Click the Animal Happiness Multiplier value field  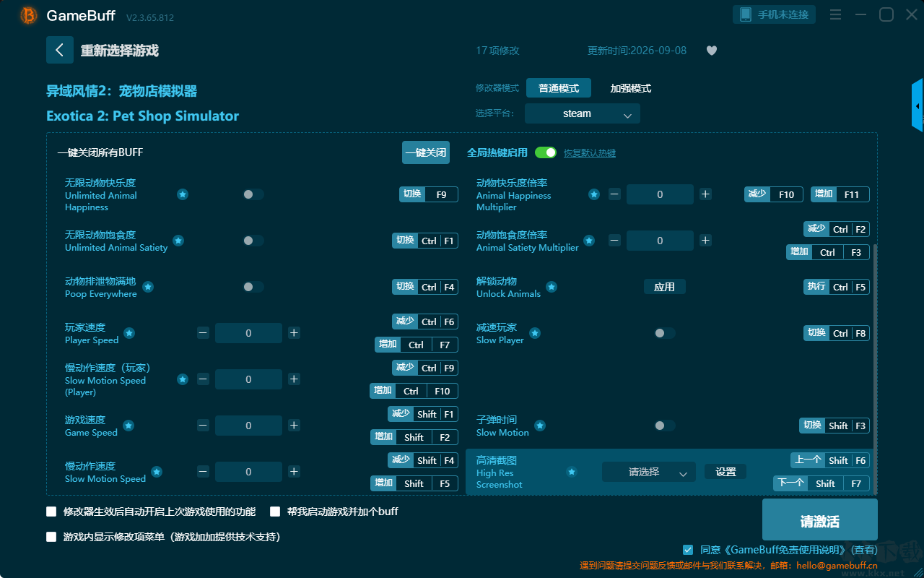[x=660, y=194]
